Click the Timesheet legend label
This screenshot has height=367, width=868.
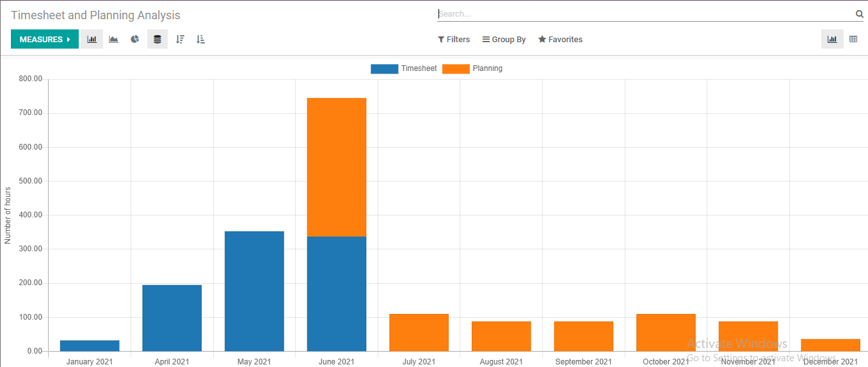click(x=419, y=68)
